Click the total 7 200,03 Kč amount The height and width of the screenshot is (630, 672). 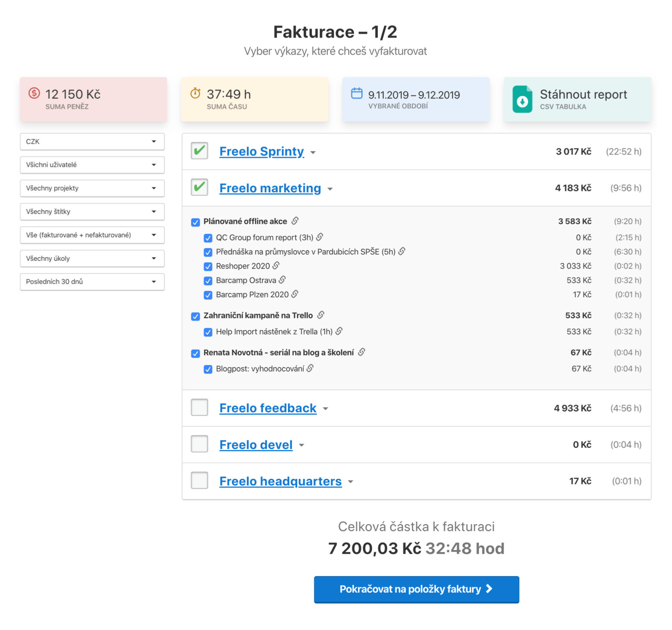374,549
